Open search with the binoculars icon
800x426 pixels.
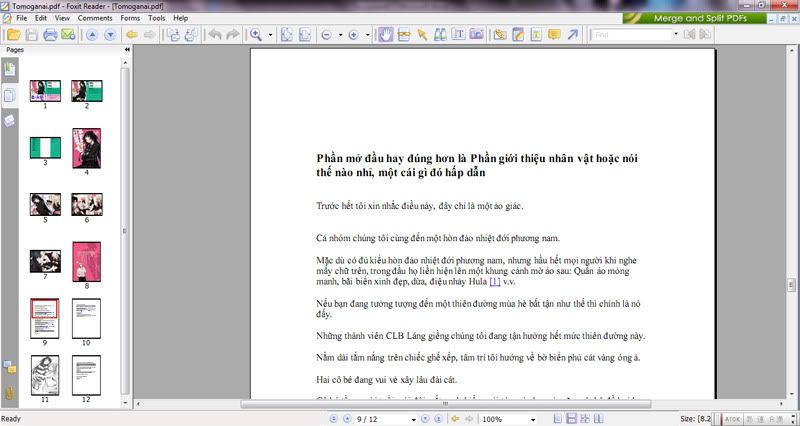(440, 35)
